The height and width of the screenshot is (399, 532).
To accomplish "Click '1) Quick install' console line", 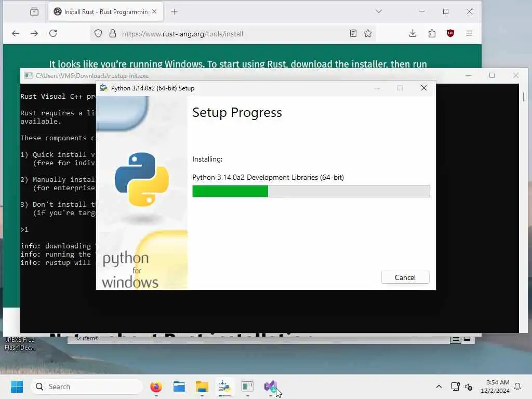I will point(58,154).
